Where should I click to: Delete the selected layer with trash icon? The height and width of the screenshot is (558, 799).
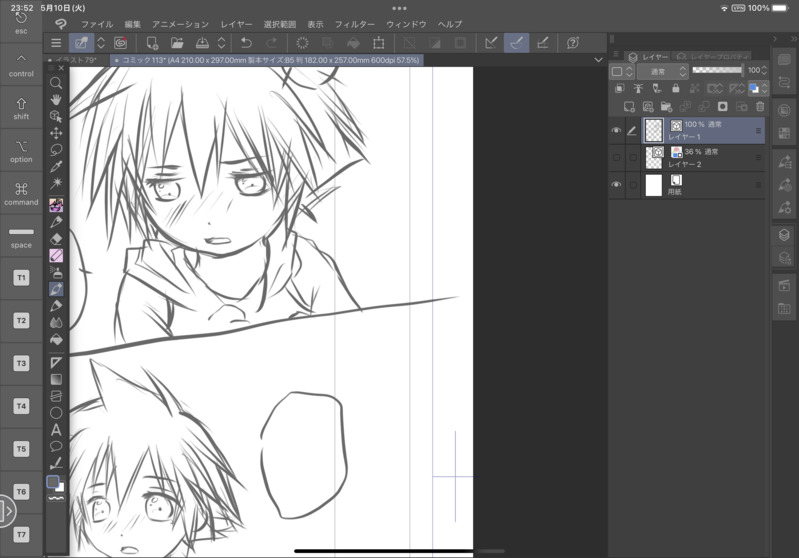760,107
